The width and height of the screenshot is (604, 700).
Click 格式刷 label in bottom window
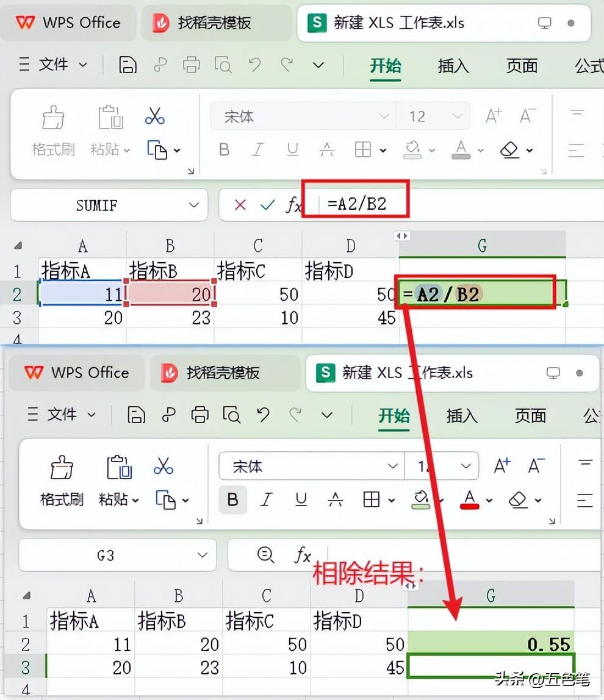pyautogui.click(x=62, y=499)
